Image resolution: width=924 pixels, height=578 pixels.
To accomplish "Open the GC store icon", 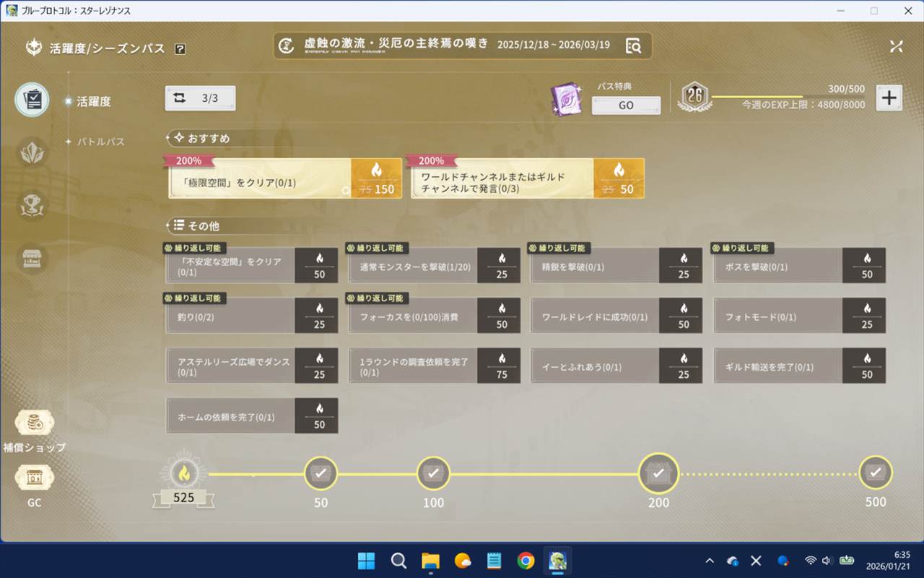I will point(34,478).
